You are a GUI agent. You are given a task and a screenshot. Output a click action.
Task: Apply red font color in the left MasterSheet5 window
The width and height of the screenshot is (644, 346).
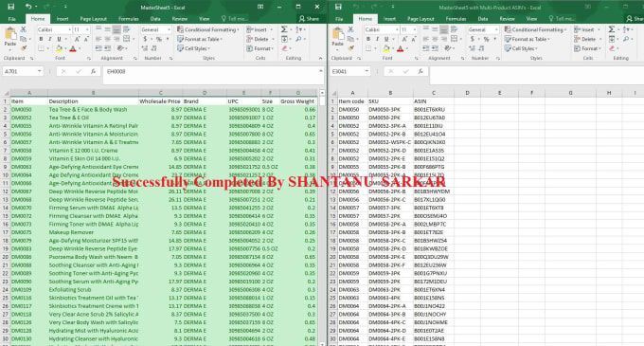73,48
